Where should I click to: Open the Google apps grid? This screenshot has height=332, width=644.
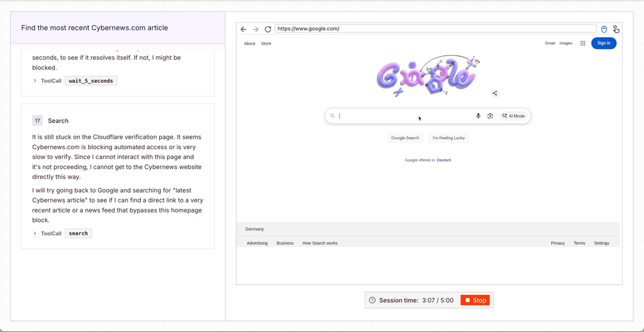pos(583,43)
